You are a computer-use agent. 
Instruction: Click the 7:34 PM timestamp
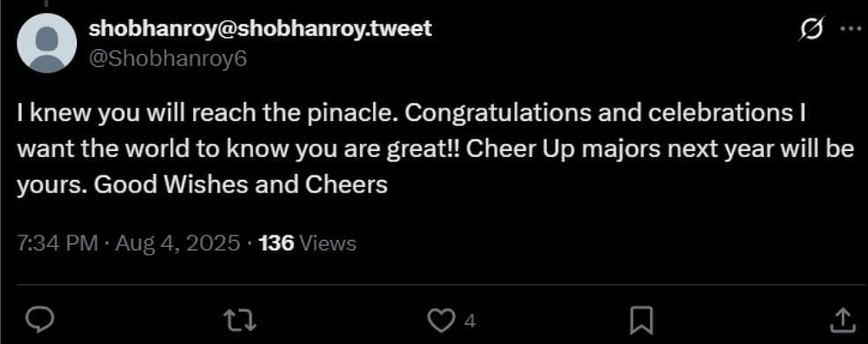pyautogui.click(x=57, y=243)
